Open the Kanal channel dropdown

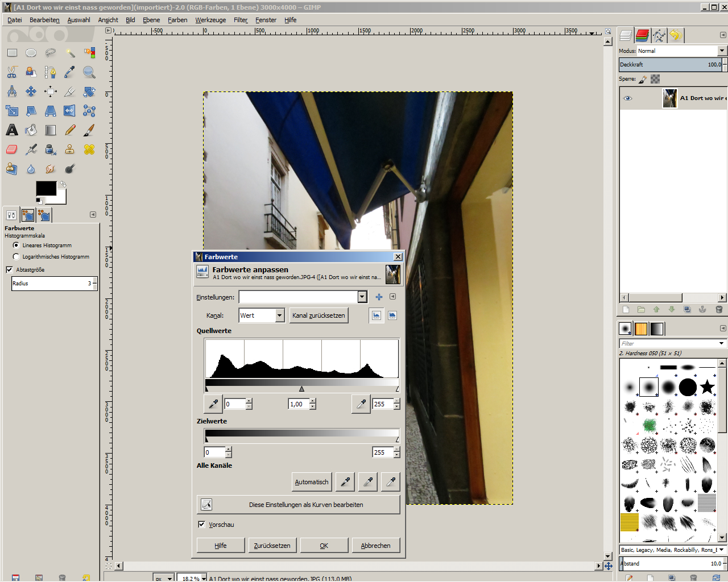pyautogui.click(x=279, y=315)
